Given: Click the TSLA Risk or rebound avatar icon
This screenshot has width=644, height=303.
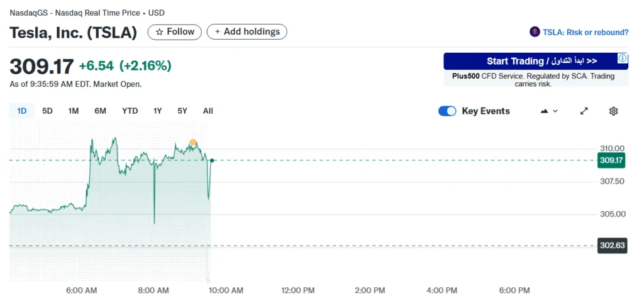Looking at the screenshot, I should tap(535, 32).
